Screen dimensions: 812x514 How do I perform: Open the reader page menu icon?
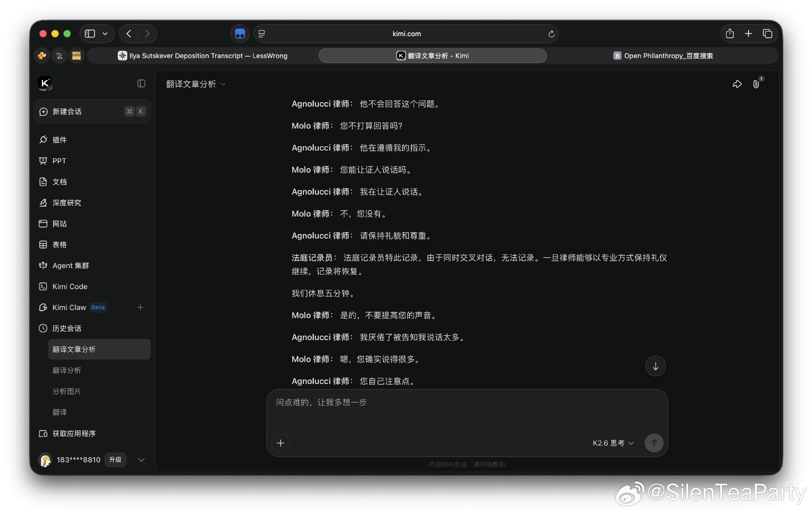(261, 34)
